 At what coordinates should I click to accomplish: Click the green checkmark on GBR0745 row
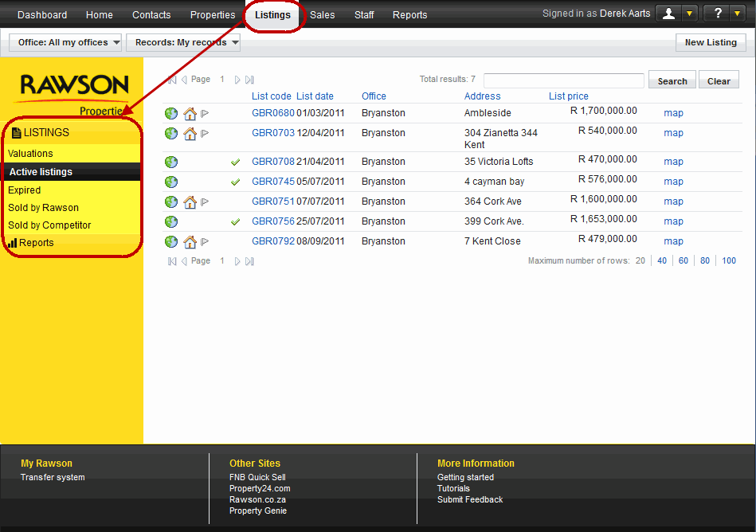(235, 182)
